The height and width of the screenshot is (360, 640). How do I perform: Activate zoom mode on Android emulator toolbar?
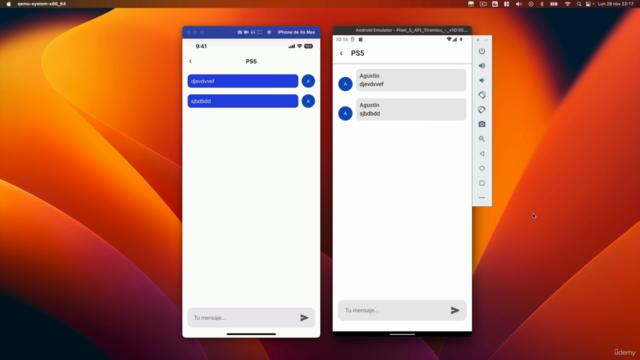(482, 139)
